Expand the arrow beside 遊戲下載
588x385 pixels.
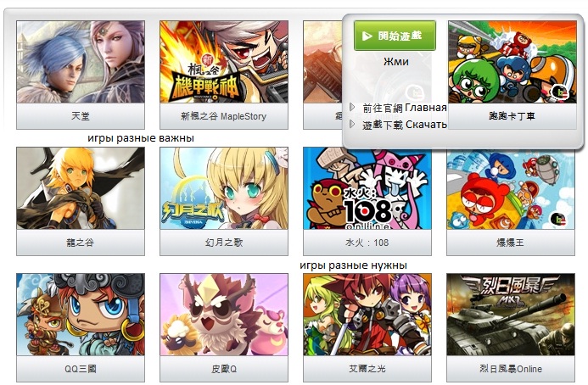tap(352, 124)
